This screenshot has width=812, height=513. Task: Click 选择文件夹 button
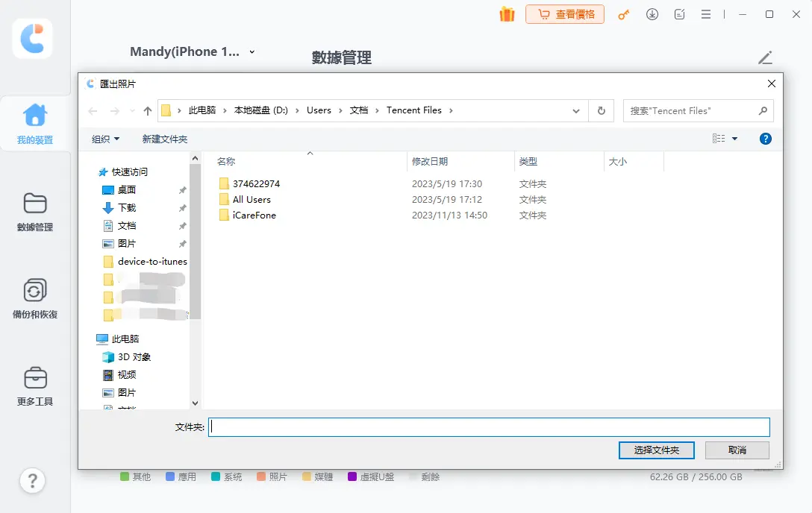pos(656,450)
